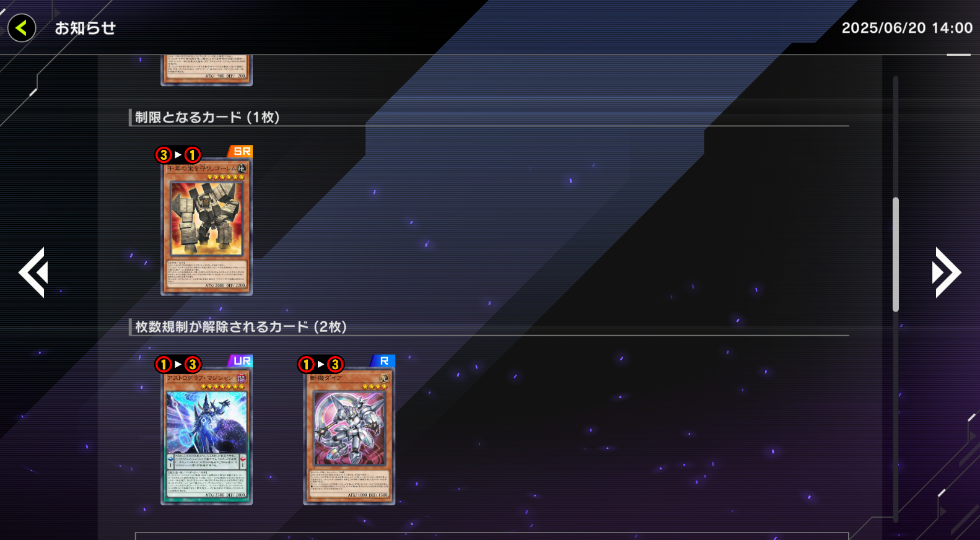Click the golem card's description text box
Viewport: 980px width, 540px height.
click(x=207, y=274)
